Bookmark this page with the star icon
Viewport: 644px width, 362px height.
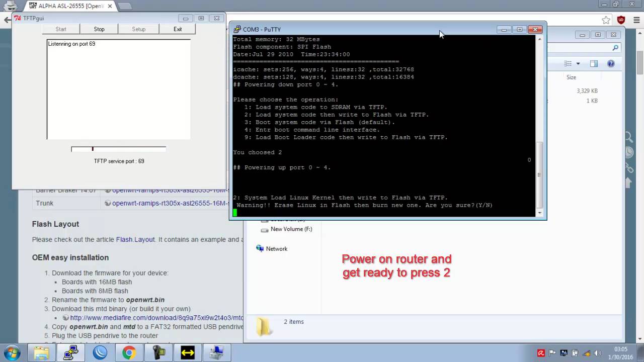(606, 20)
